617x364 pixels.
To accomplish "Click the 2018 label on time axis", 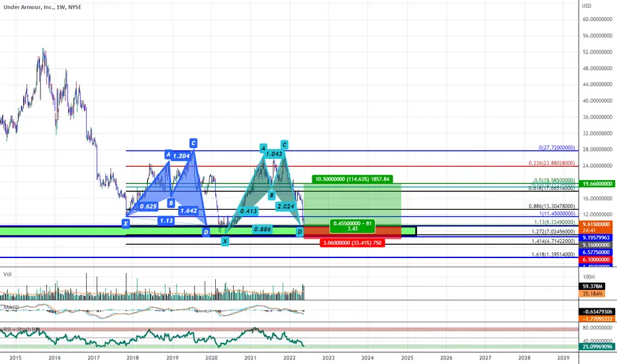I will pos(132,357).
